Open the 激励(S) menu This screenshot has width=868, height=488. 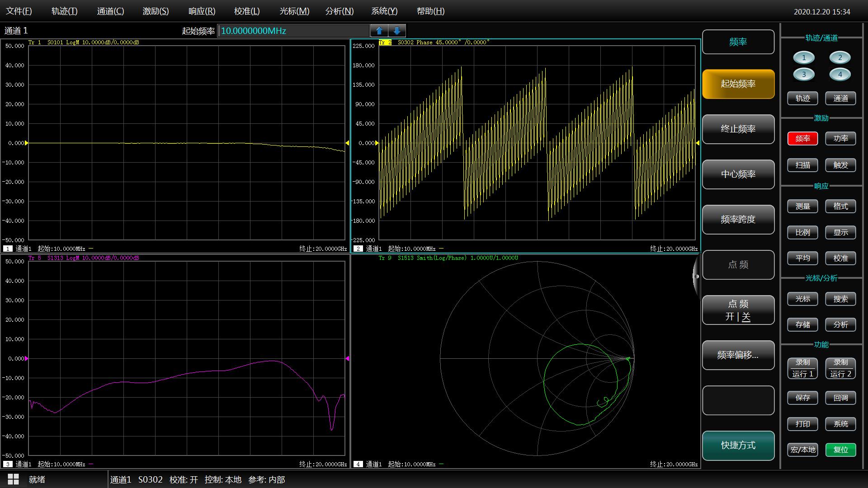click(156, 11)
